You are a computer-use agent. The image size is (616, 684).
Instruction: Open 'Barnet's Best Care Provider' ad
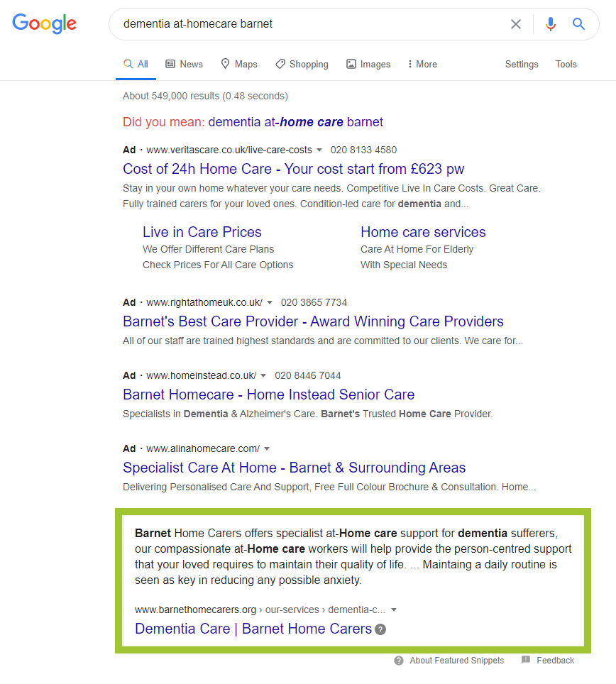tap(313, 321)
